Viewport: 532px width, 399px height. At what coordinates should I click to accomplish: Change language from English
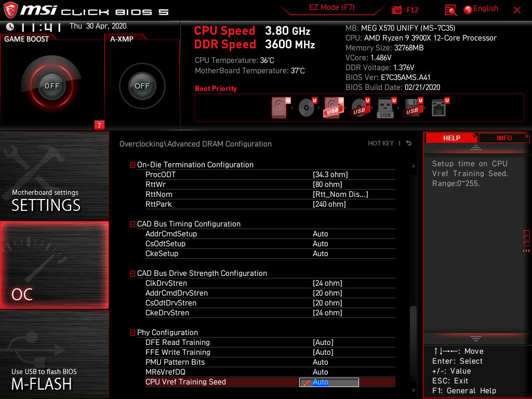tap(486, 8)
